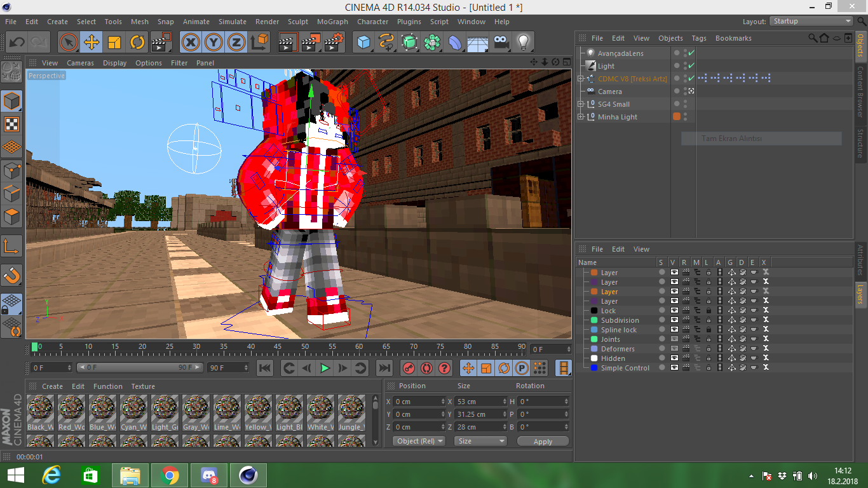Viewport: 868px width, 488px height.
Task: Click Minha Light orange layer swatch
Action: (677, 116)
